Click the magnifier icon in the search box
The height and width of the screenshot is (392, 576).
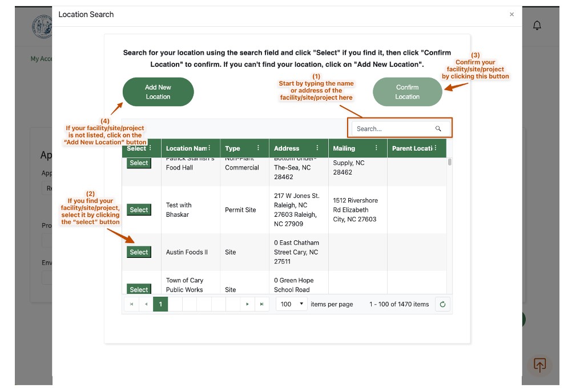point(438,128)
